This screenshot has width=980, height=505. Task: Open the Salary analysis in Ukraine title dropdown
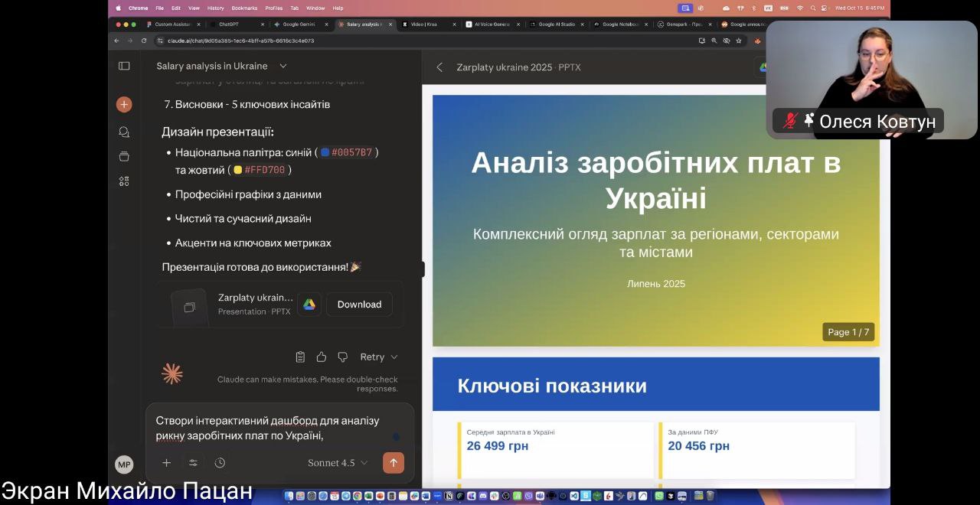pos(283,66)
